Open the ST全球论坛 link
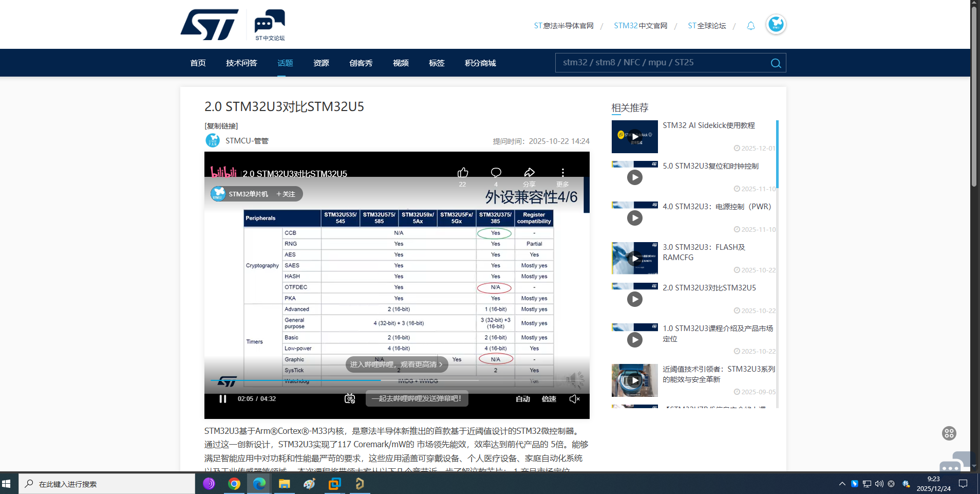The image size is (980, 494). pyautogui.click(x=707, y=26)
